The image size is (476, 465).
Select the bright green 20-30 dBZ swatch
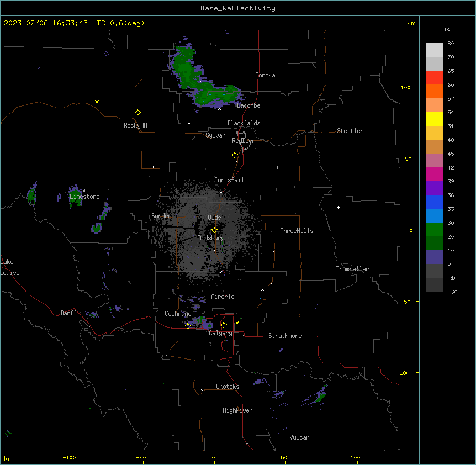pos(434,230)
